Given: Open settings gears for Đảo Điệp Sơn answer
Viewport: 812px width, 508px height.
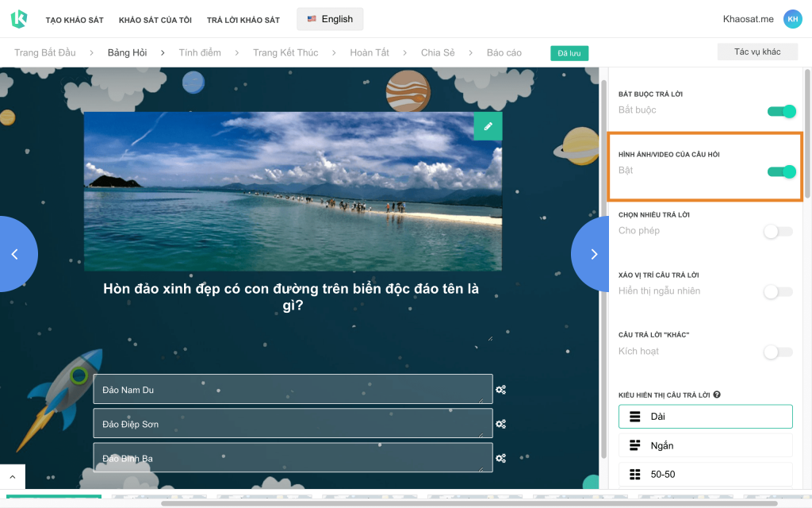Looking at the screenshot, I should (501, 424).
